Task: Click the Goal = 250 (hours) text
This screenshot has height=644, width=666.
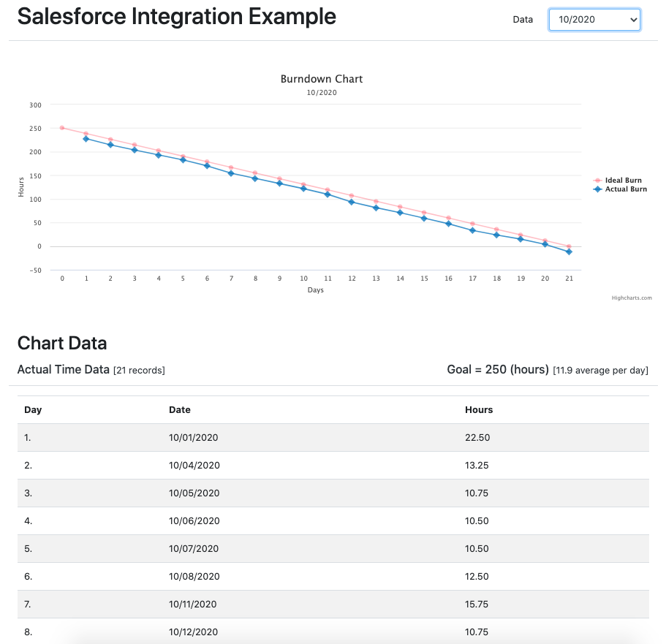Action: (498, 370)
